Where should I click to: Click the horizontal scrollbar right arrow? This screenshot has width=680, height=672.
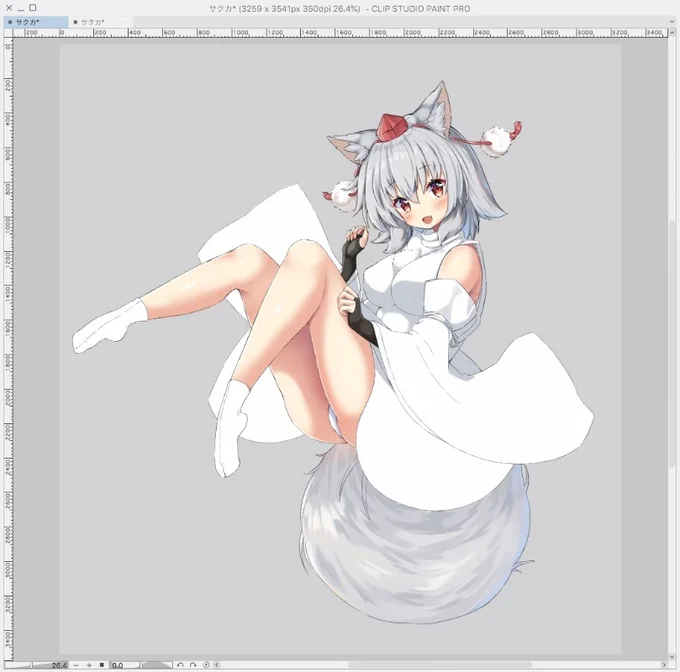(664, 665)
